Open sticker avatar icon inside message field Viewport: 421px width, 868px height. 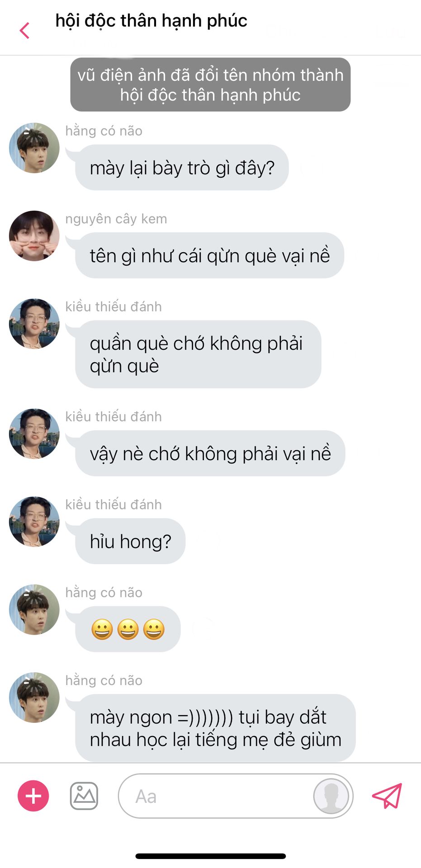[331, 796]
